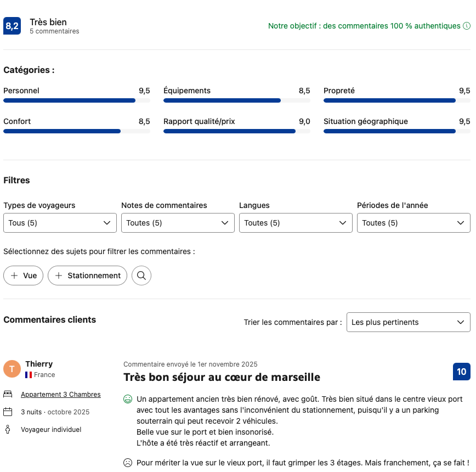Click the magnifying glass search topics button
This screenshot has height=472, width=476.
141,276
